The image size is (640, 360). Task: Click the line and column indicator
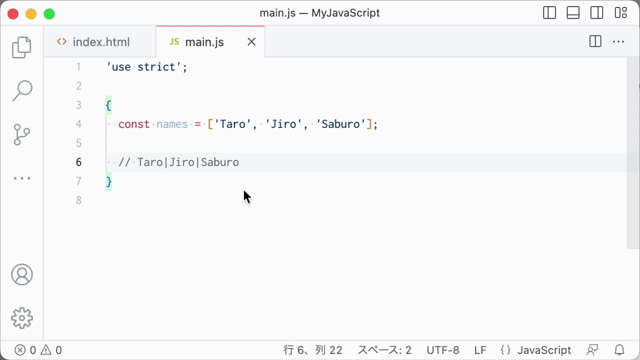coord(313,350)
